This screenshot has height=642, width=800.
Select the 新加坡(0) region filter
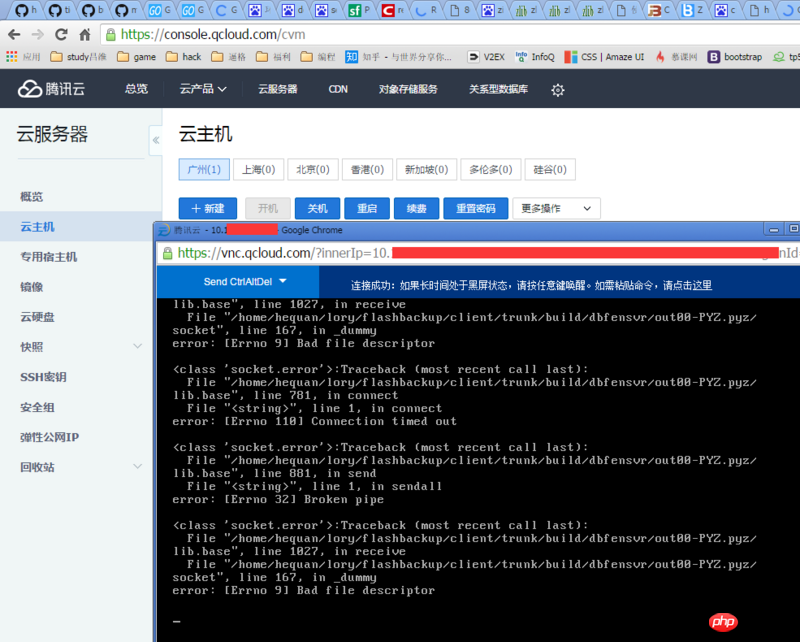(x=427, y=169)
